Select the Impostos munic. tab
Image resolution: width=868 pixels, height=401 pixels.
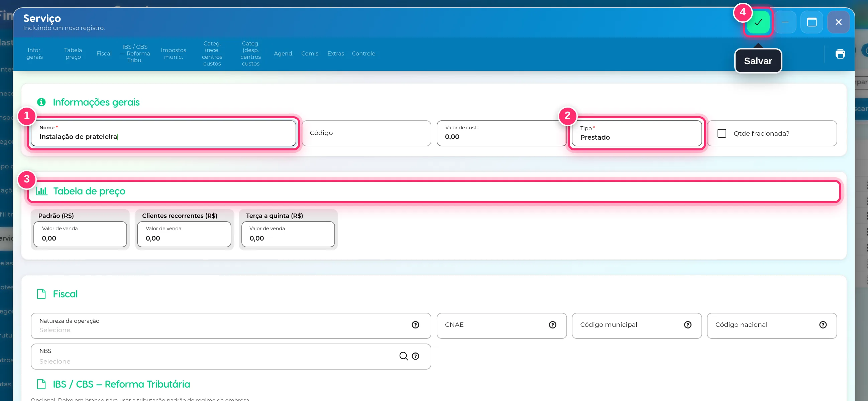pyautogui.click(x=173, y=53)
